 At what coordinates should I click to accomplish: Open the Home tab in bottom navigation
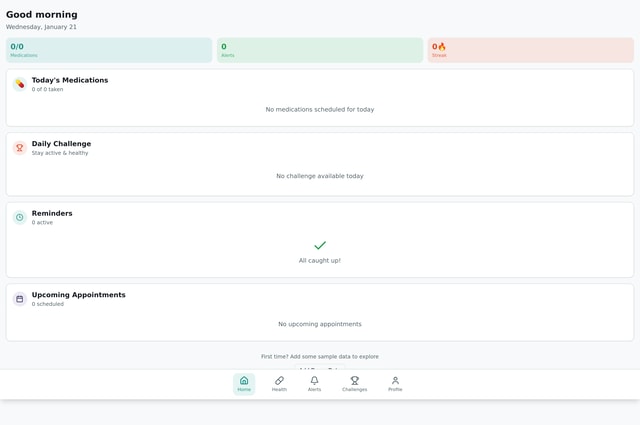tap(244, 384)
